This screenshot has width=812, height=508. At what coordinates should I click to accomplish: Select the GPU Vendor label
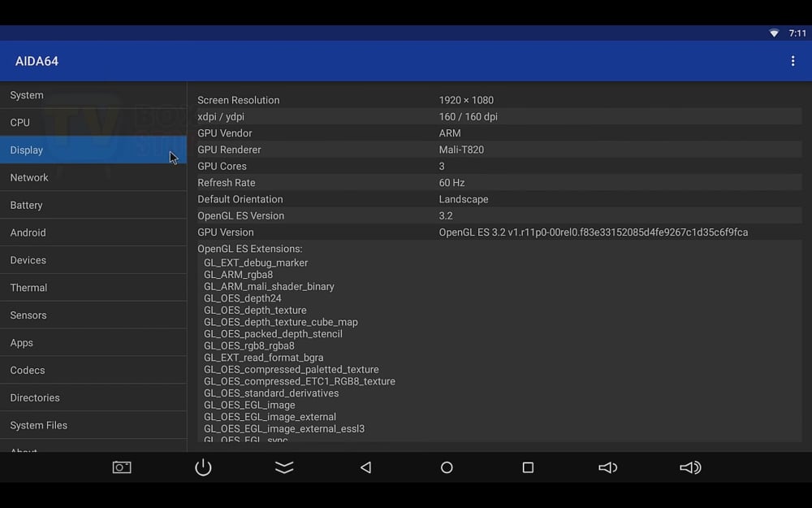click(225, 133)
